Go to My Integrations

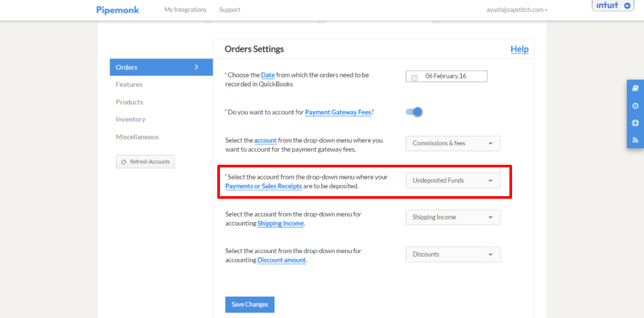coord(185,9)
